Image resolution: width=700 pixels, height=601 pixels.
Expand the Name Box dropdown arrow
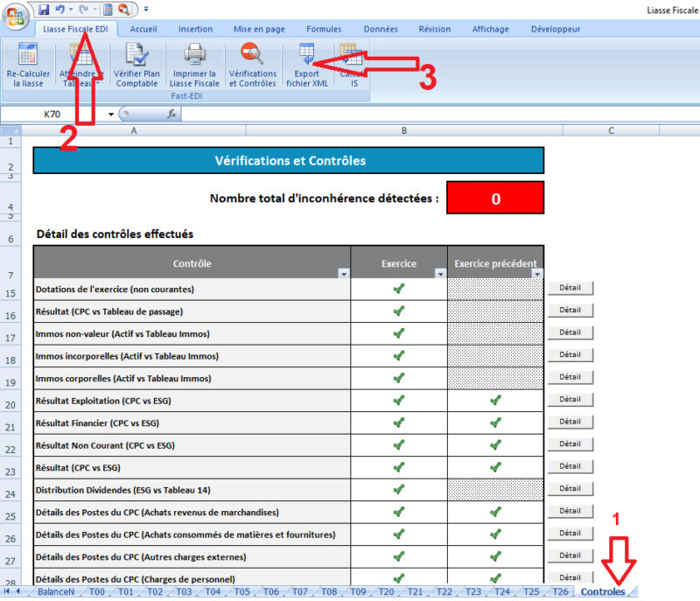(111, 114)
